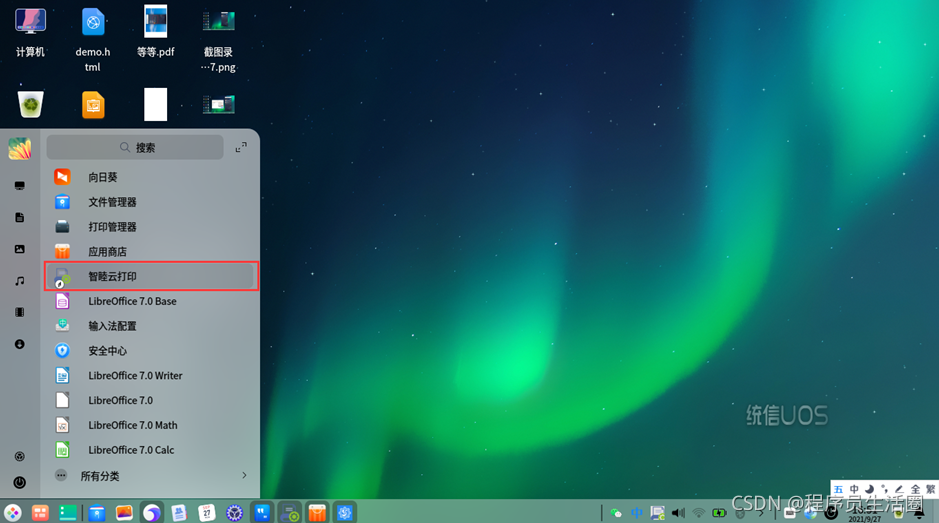
Task: Click the power button in launcher sidebar
Action: point(20,482)
